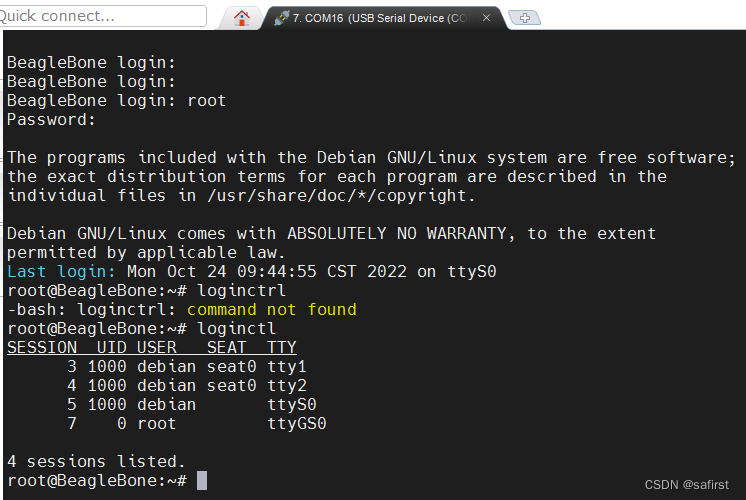
Task: Click the 'root' user in session 7
Action: click(157, 423)
